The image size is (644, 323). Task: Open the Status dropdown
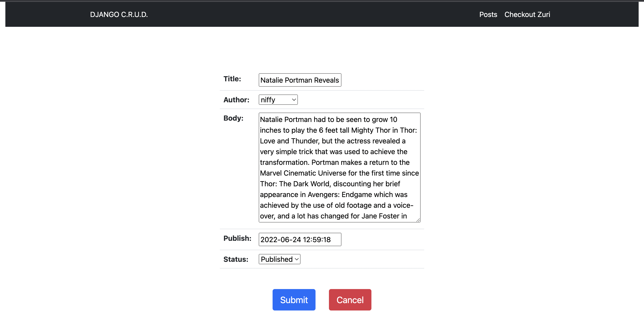pos(279,259)
